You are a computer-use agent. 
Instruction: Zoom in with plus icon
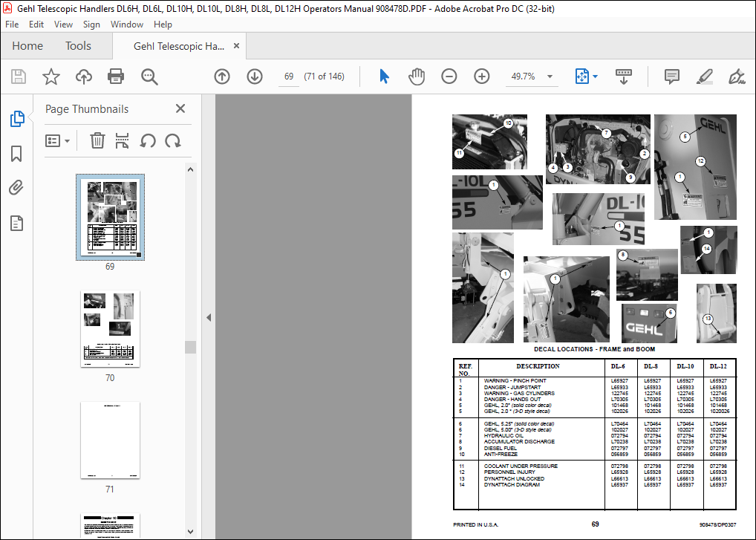coord(482,77)
